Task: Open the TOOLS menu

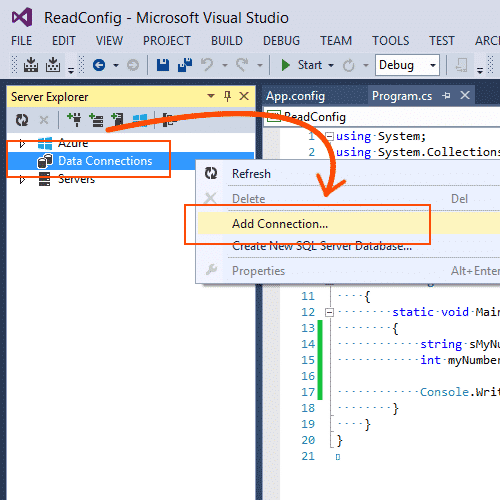Action: tap(390, 41)
